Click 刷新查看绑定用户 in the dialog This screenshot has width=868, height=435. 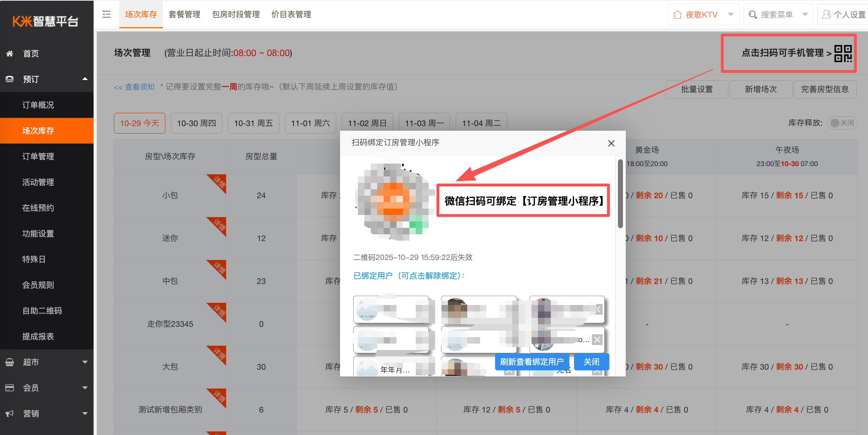tap(532, 362)
